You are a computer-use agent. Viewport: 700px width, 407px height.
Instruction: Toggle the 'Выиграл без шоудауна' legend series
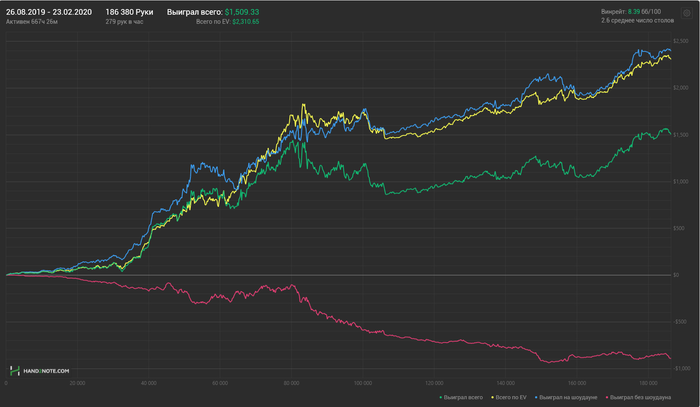click(x=638, y=397)
